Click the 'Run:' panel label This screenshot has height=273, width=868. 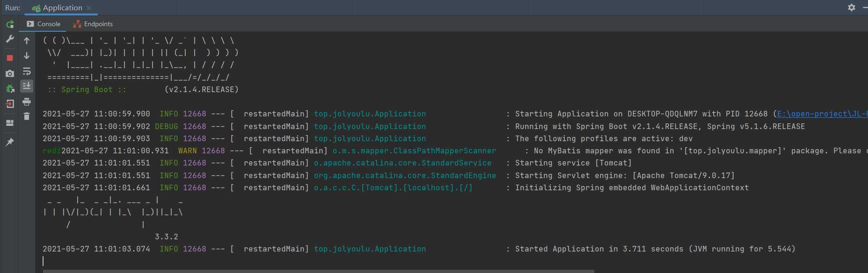point(13,8)
